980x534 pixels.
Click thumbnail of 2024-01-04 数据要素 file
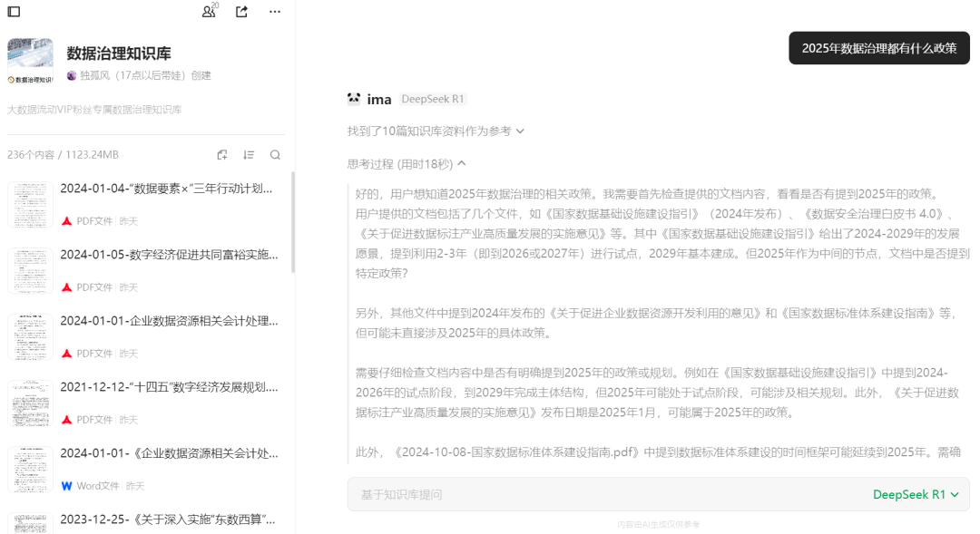pyautogui.click(x=30, y=205)
